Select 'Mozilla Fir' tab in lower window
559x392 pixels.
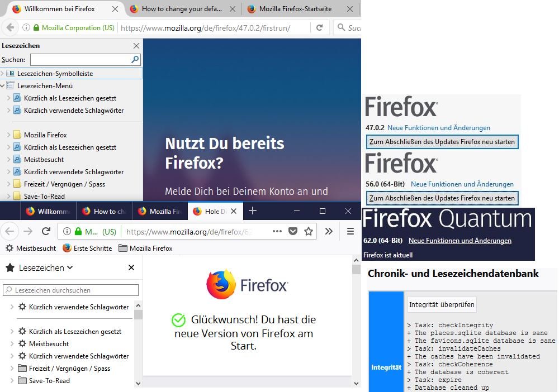(160, 211)
